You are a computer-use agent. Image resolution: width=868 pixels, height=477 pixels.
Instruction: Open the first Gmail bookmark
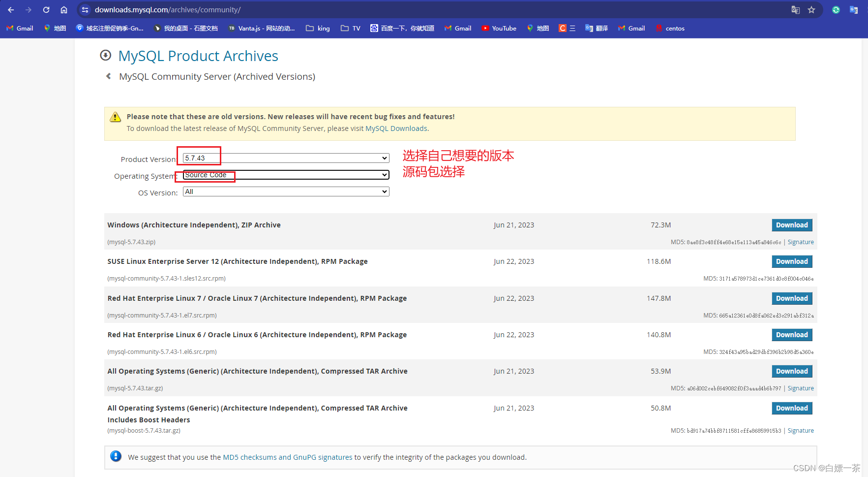click(20, 28)
